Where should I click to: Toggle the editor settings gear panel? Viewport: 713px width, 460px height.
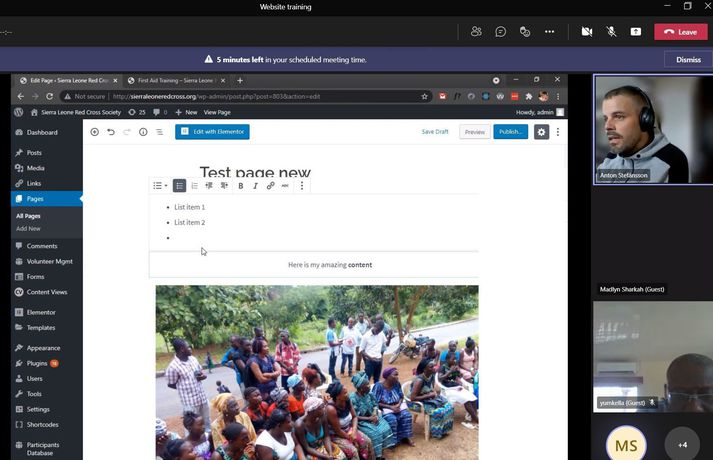point(541,132)
